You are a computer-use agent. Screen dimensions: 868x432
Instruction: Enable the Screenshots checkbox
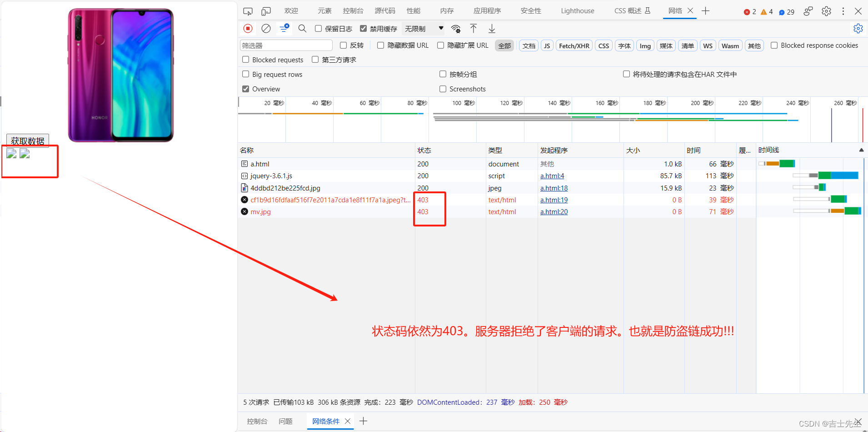click(x=443, y=89)
